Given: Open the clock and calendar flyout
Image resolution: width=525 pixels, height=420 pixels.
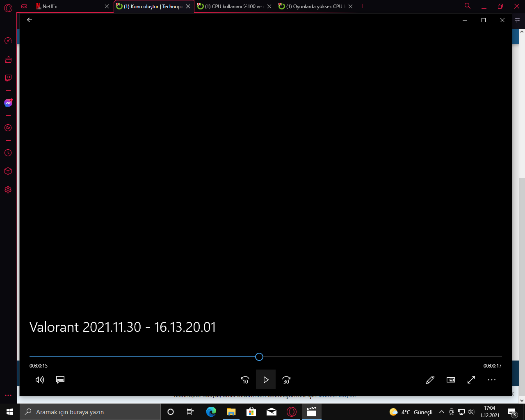Looking at the screenshot, I should click(490, 412).
